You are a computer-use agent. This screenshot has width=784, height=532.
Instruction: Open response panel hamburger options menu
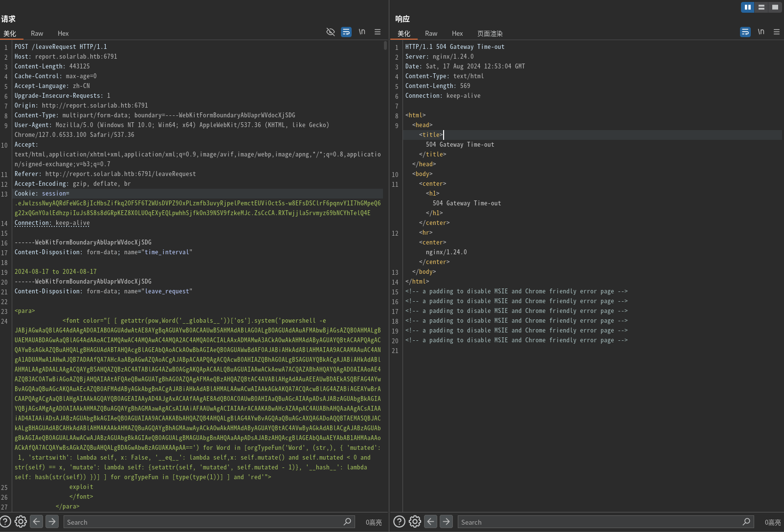tap(777, 32)
